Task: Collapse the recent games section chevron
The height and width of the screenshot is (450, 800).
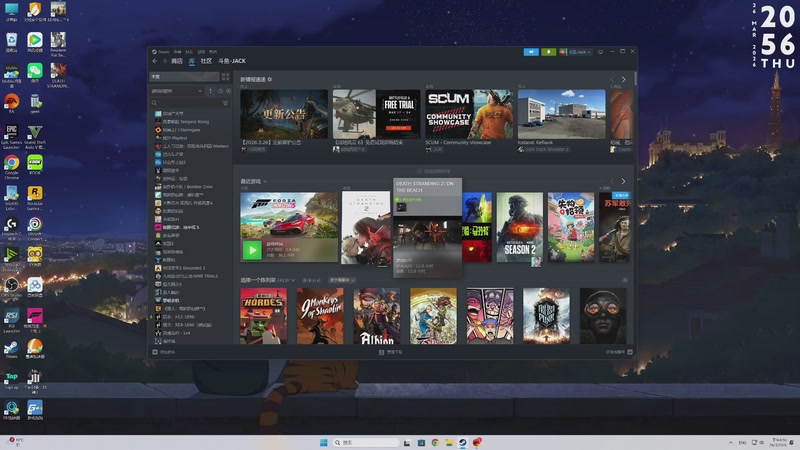Action: [265, 181]
